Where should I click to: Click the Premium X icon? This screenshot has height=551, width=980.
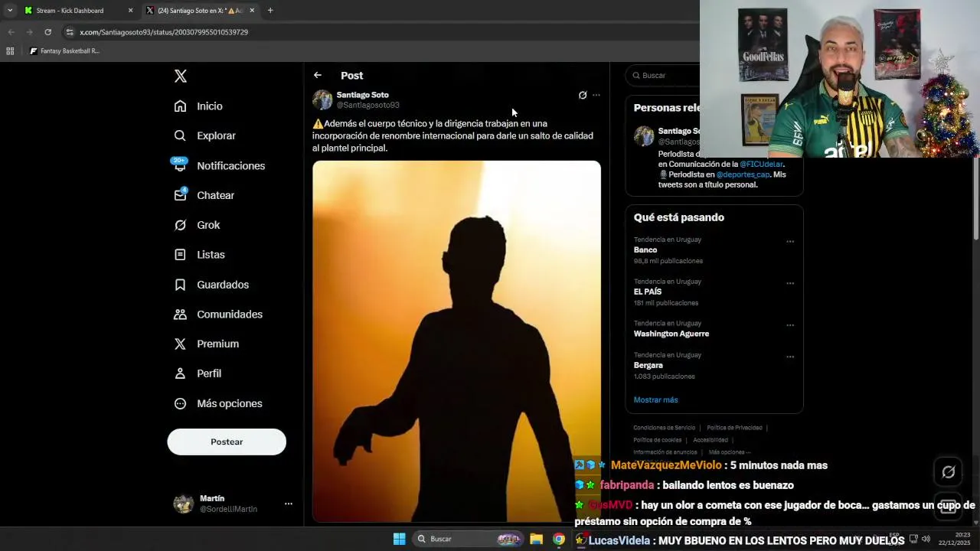(180, 344)
